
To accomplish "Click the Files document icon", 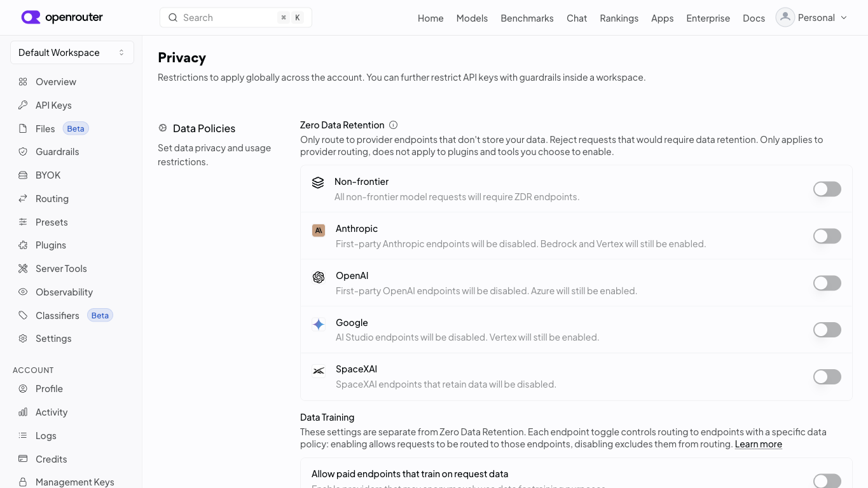I will 23,128.
